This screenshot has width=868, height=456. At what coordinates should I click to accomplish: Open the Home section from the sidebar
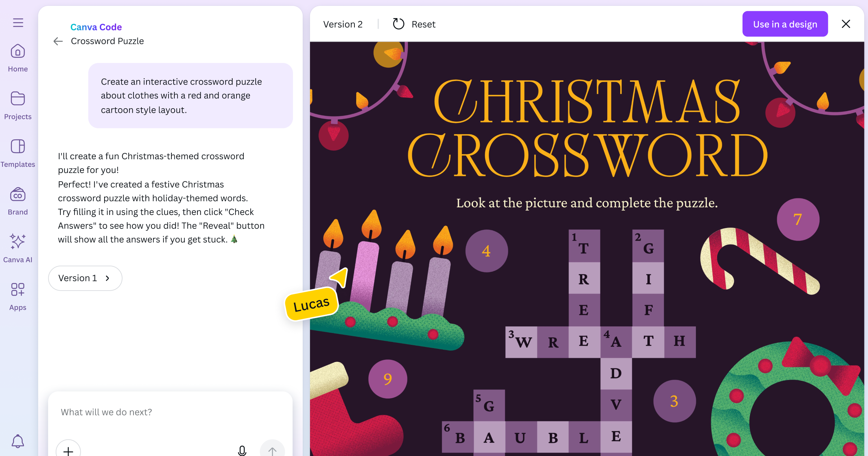pyautogui.click(x=17, y=58)
